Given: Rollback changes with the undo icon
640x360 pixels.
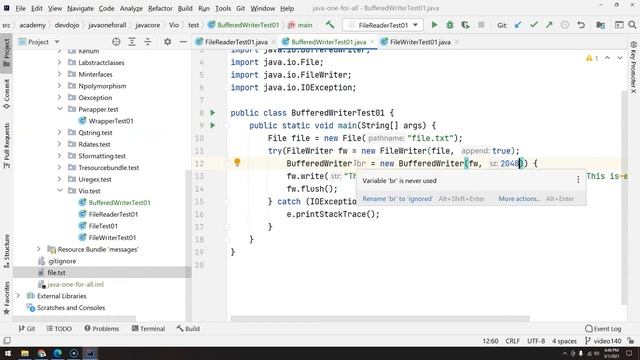Looking at the screenshot, I should [x=581, y=25].
